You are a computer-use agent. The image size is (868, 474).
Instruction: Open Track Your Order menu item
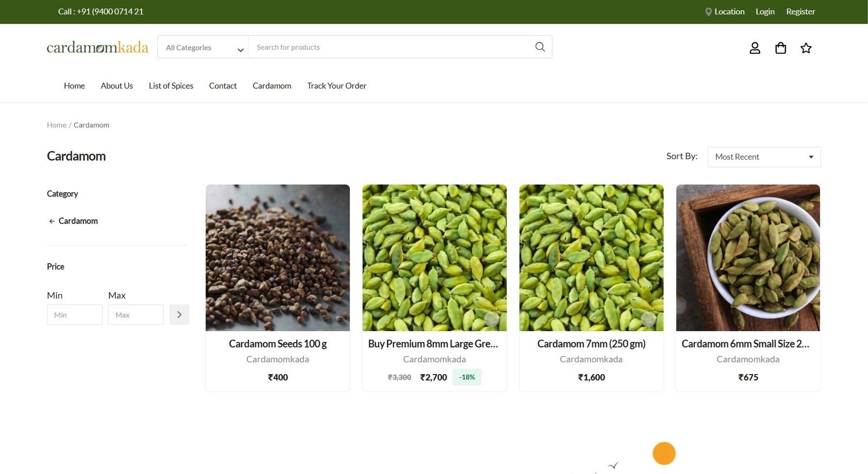coord(336,86)
